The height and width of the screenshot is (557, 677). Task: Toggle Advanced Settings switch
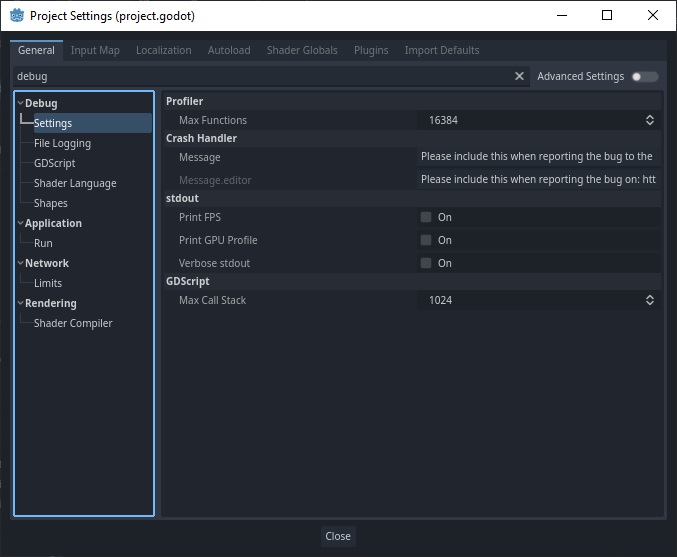[645, 77]
